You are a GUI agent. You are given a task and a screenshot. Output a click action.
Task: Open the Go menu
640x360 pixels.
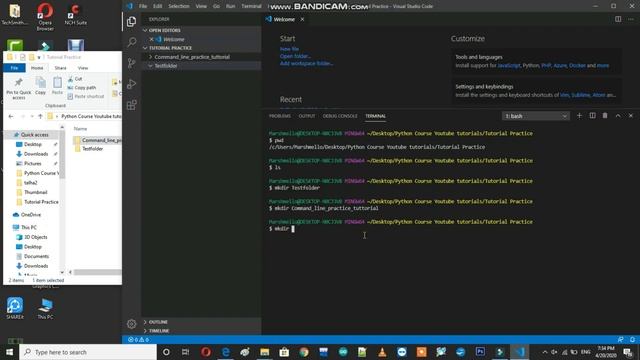pyautogui.click(x=216, y=6)
